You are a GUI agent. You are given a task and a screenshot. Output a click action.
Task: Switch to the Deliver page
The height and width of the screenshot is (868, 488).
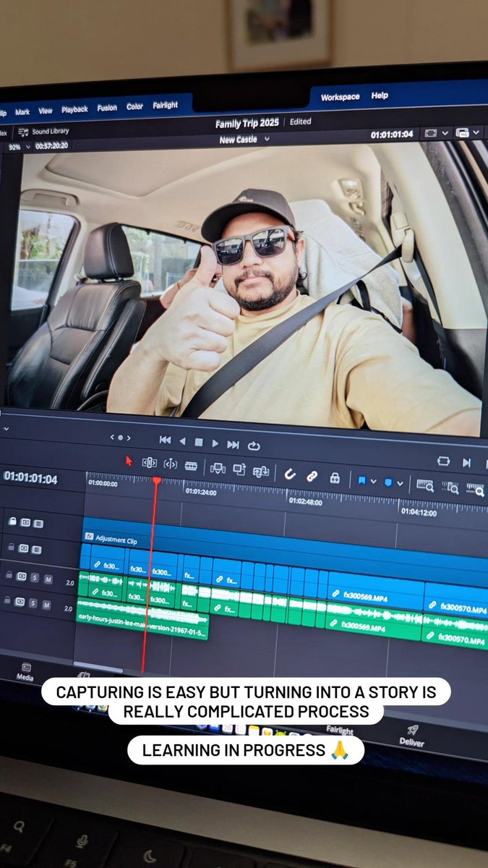point(411,735)
